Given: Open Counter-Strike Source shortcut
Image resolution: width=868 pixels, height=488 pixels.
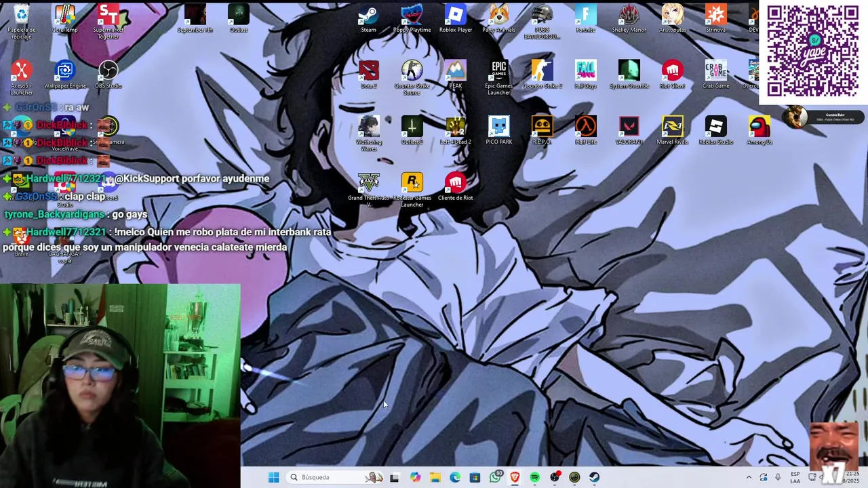Looking at the screenshot, I should (x=412, y=78).
